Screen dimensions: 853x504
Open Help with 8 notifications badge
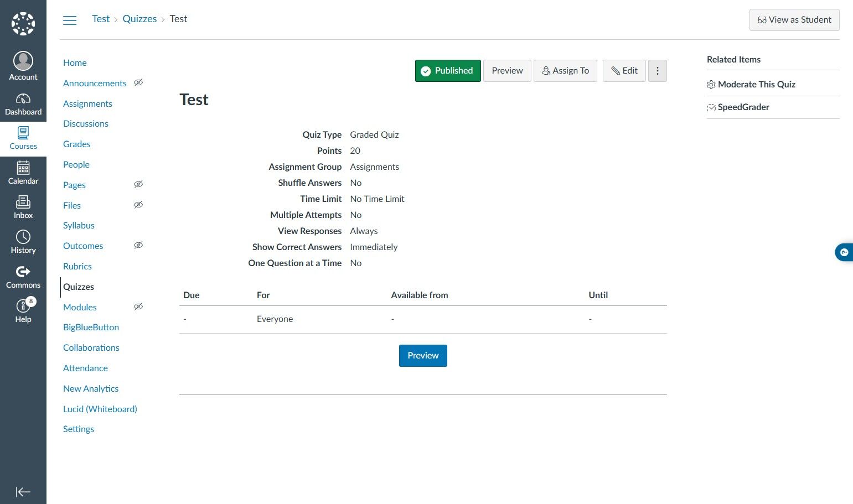click(23, 311)
